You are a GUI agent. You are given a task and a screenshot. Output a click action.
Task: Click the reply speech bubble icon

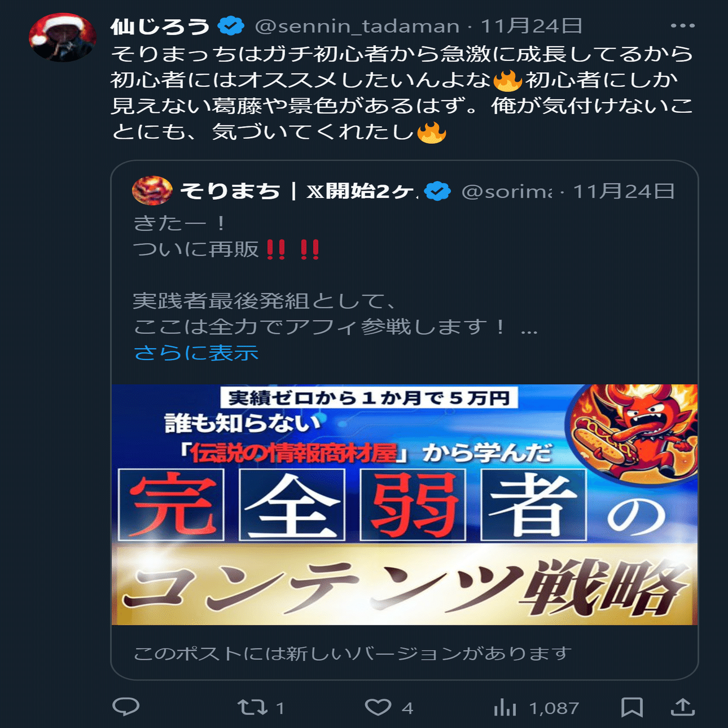click(x=126, y=707)
